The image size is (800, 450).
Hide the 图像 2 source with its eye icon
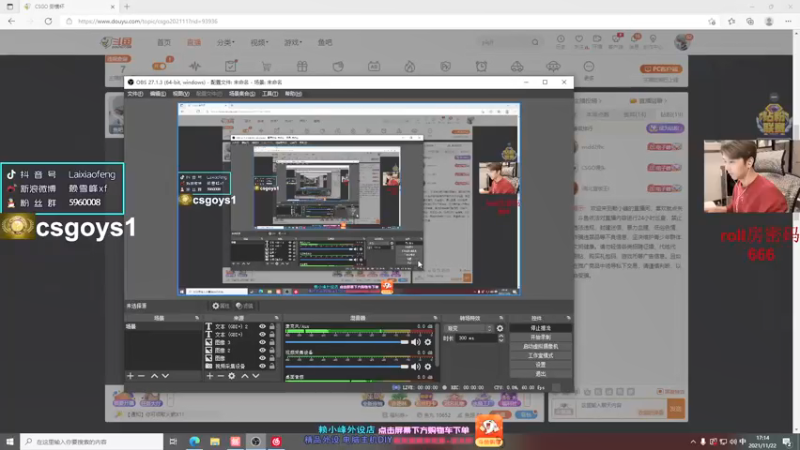pos(262,351)
